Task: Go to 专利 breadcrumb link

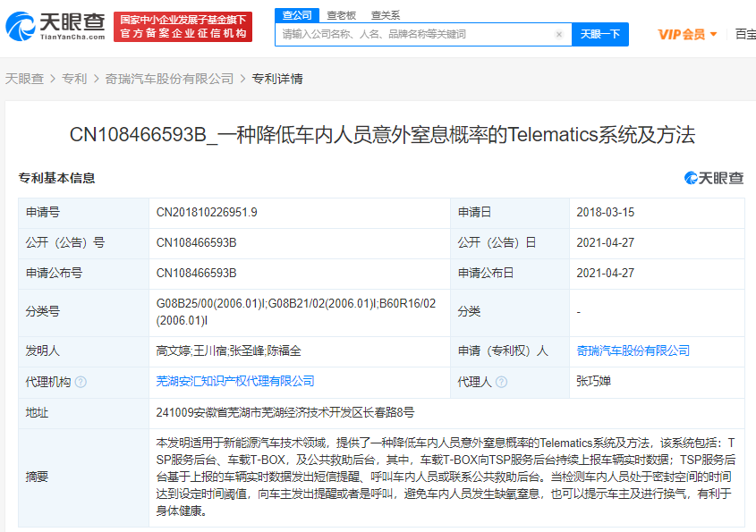Action: pos(74,79)
